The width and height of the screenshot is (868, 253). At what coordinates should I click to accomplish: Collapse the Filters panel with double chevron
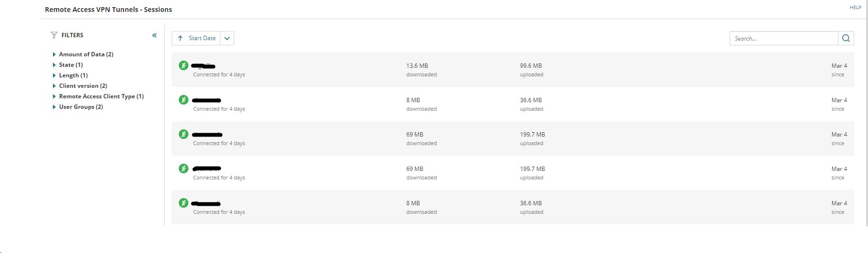pyautogui.click(x=155, y=35)
